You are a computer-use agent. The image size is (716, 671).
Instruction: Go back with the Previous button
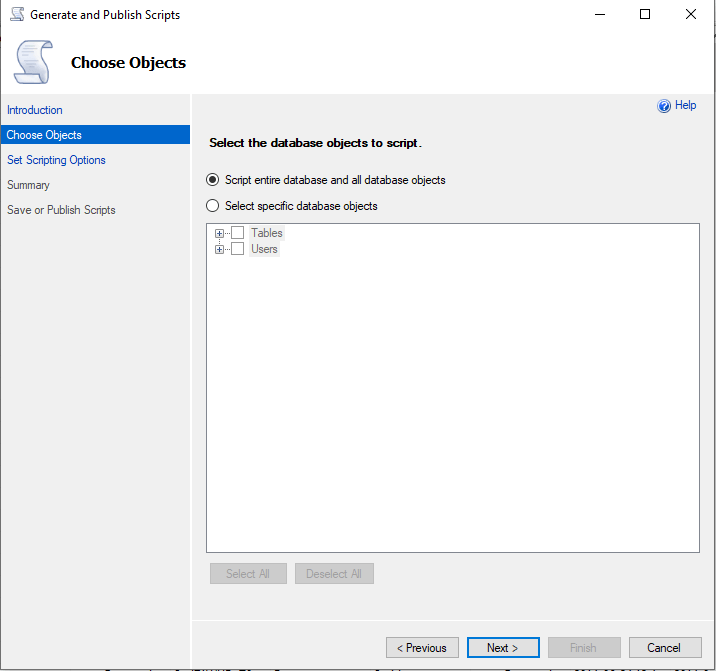point(422,648)
